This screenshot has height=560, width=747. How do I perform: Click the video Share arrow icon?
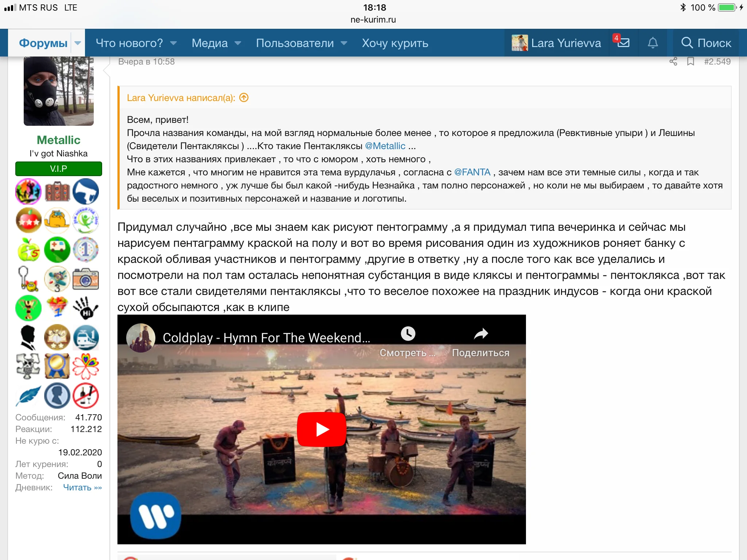pos(481,334)
